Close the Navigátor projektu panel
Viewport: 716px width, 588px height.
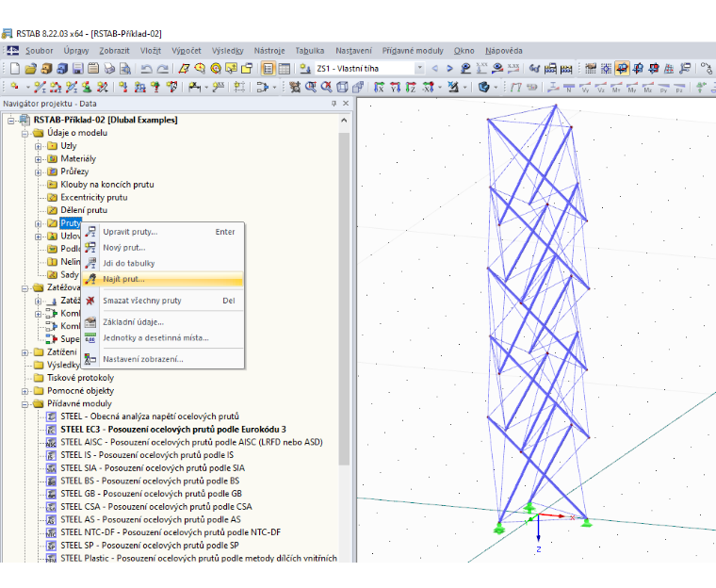[346, 104]
